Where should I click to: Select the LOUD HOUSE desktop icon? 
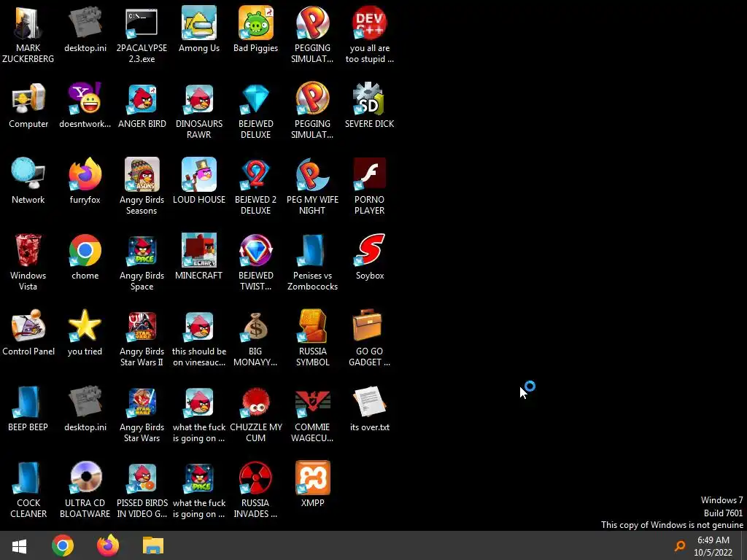coord(199,174)
